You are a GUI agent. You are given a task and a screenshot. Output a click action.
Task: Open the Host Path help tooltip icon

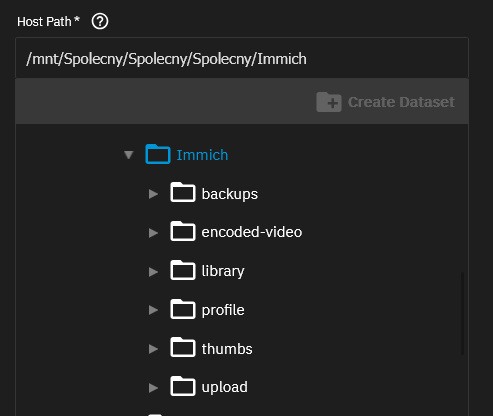[x=100, y=22]
